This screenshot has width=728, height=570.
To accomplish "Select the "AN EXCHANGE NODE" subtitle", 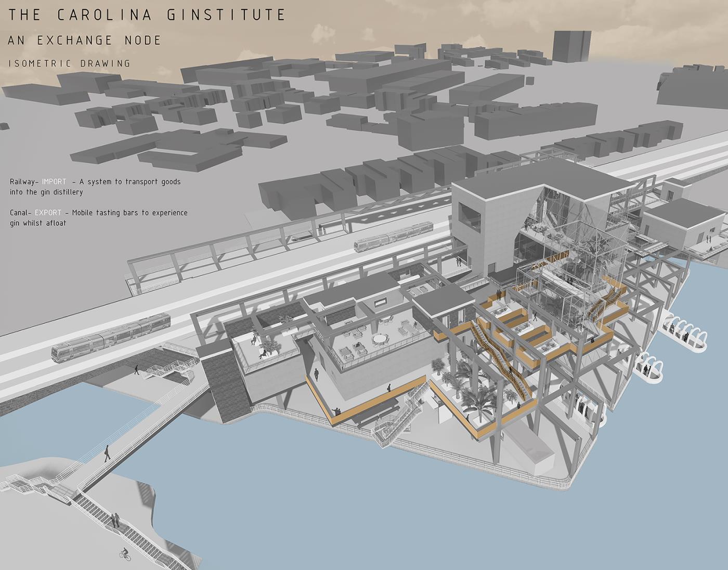I will pyautogui.click(x=84, y=40).
